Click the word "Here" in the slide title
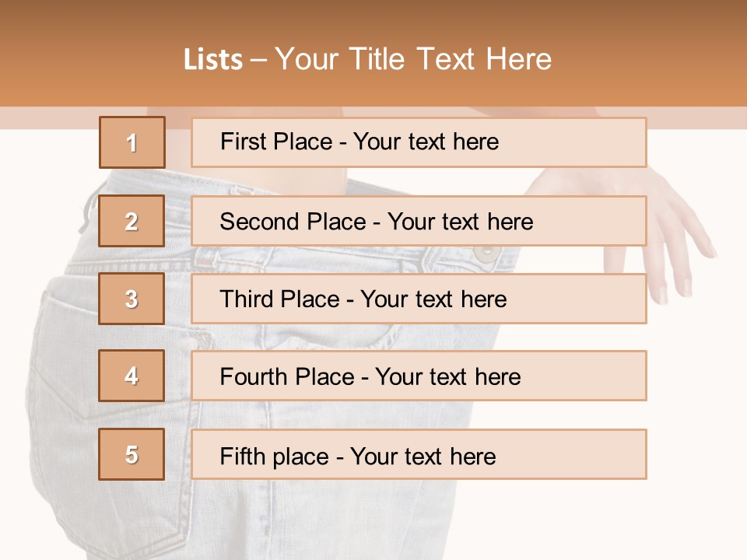747x560 pixels. tap(518, 60)
